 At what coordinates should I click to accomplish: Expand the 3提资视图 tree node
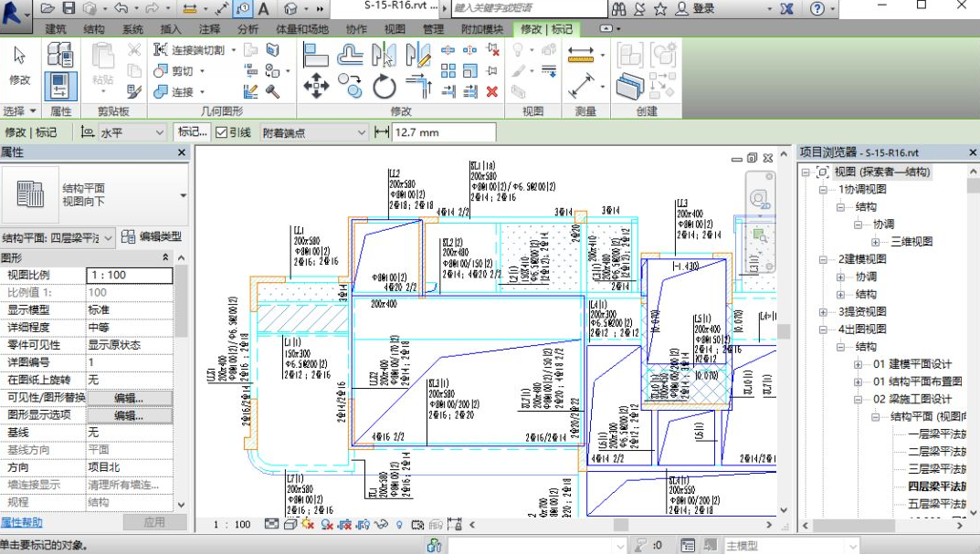coord(823,312)
